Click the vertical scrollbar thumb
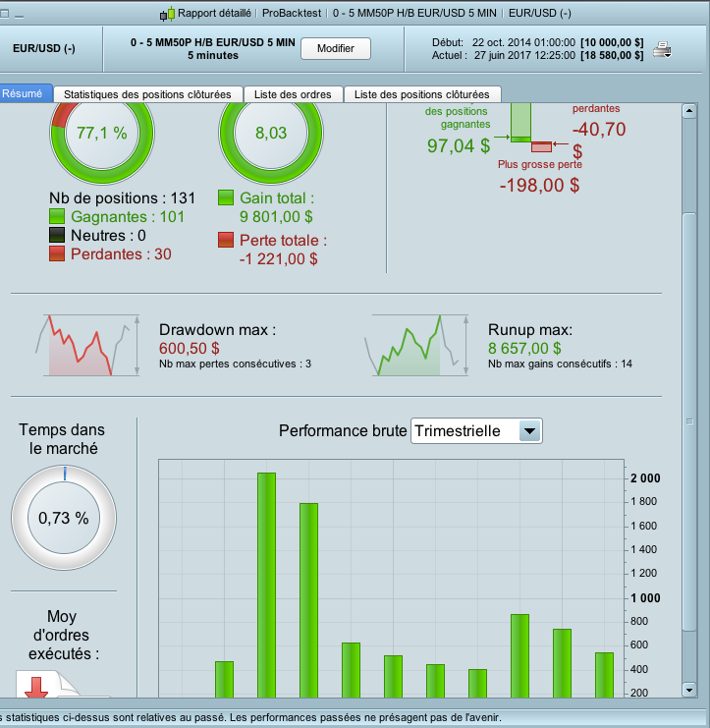Screen dimensions: 710x728 [689, 421]
